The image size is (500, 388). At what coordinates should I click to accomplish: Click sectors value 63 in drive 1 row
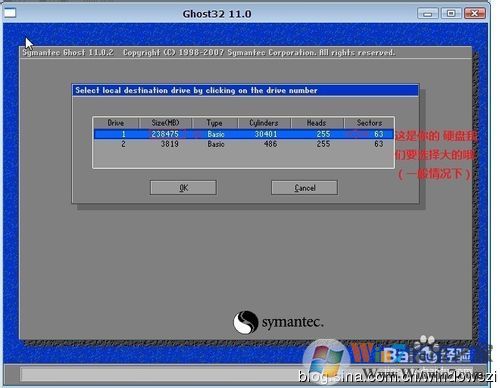(x=379, y=134)
